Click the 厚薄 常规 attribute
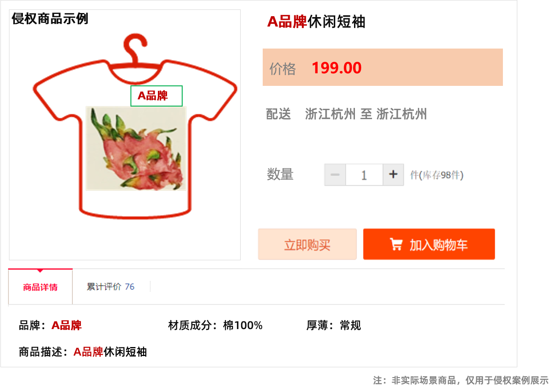 tap(334, 325)
